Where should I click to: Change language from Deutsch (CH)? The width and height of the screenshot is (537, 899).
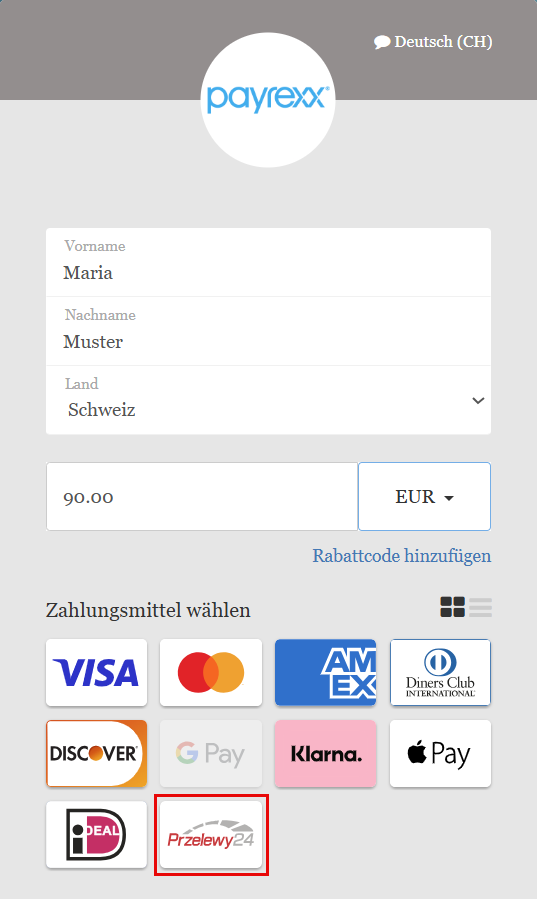point(433,42)
